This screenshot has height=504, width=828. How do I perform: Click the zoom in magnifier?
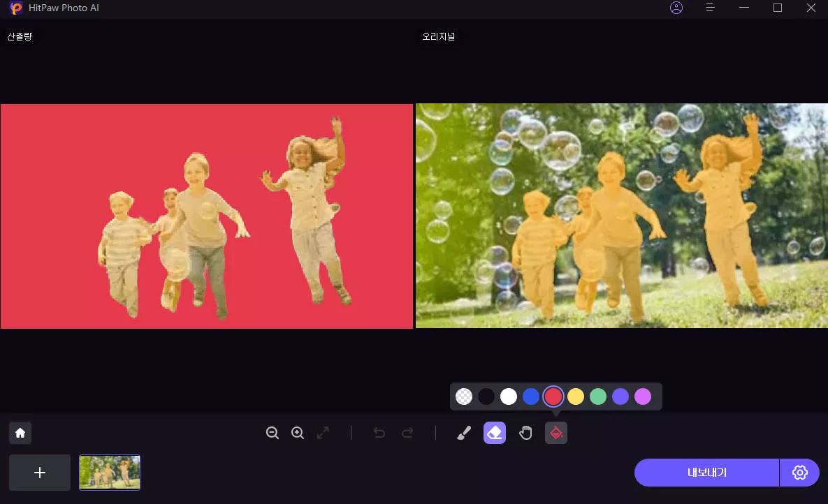[298, 433]
